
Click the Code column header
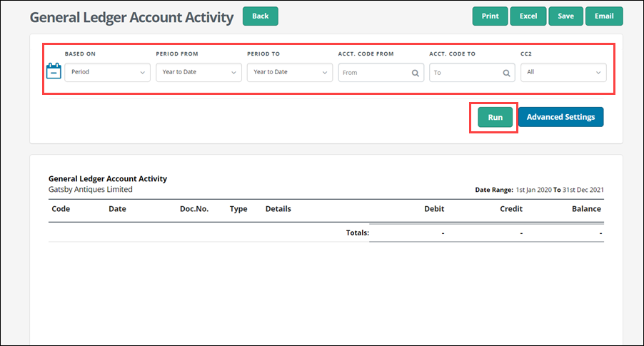(61, 209)
